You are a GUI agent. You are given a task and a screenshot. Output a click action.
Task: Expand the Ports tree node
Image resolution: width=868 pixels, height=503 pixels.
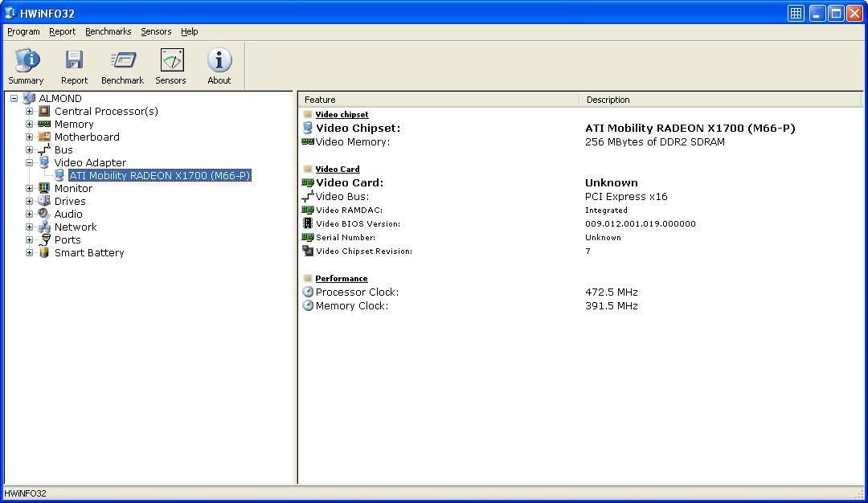tap(30, 239)
